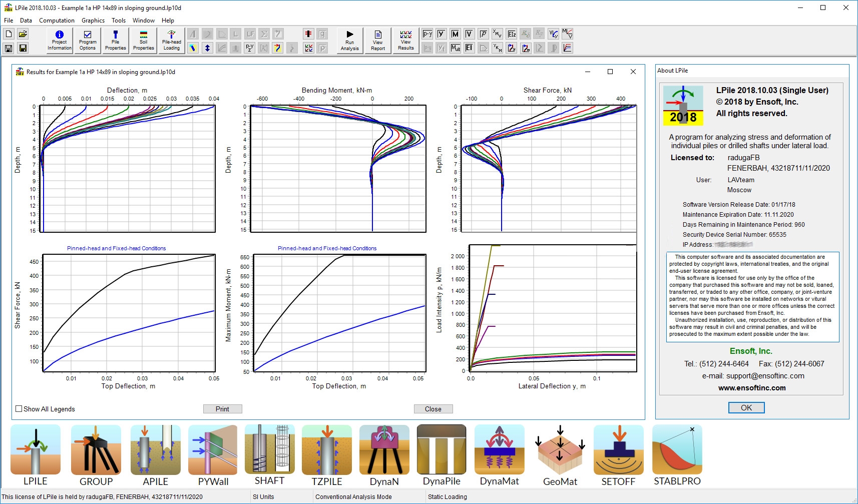Click the View Results toolbar icon

[x=406, y=40]
